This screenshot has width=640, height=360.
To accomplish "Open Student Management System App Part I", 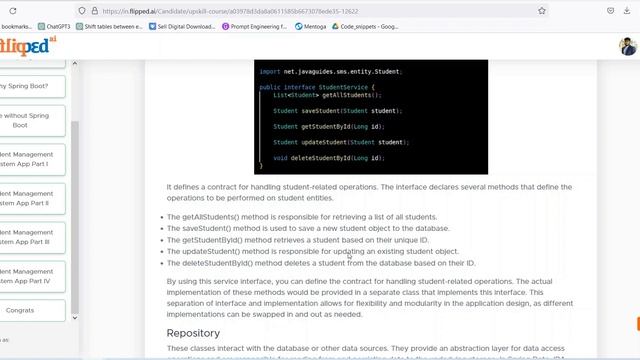I will pyautogui.click(x=33, y=159).
